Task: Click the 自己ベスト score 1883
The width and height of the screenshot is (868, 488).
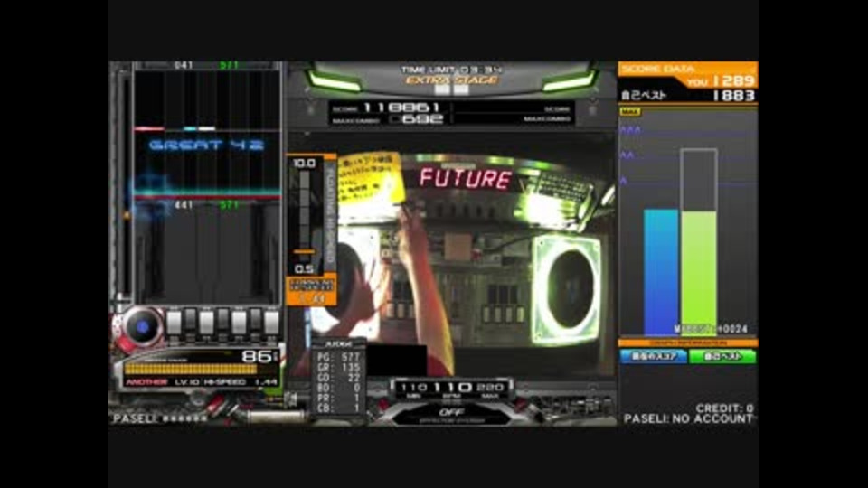Action: point(734,96)
